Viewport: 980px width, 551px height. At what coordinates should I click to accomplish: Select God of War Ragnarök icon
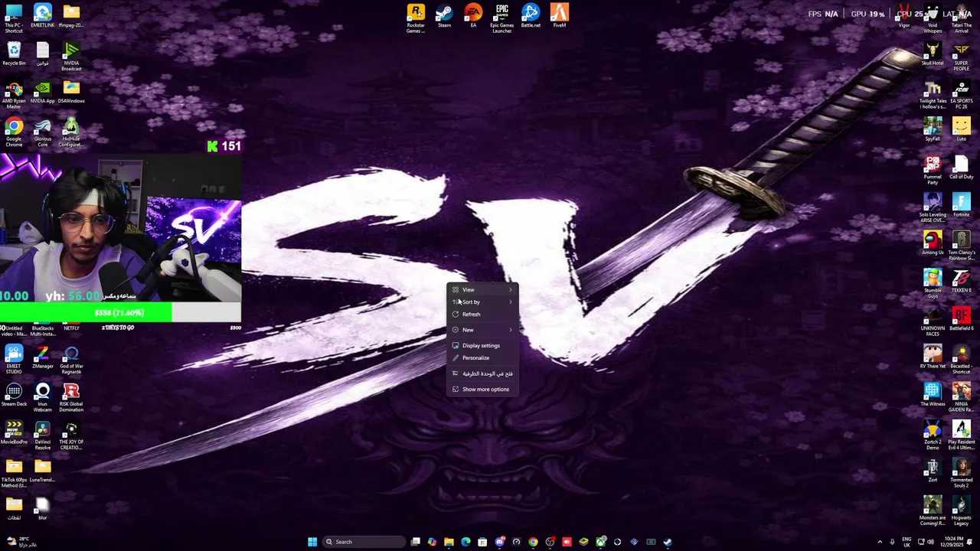point(71,360)
